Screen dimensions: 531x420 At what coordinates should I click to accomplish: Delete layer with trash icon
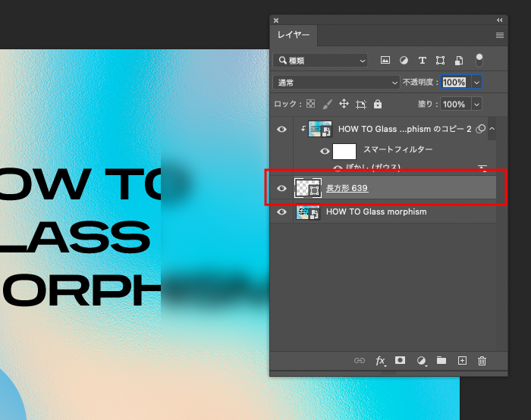coord(482,361)
